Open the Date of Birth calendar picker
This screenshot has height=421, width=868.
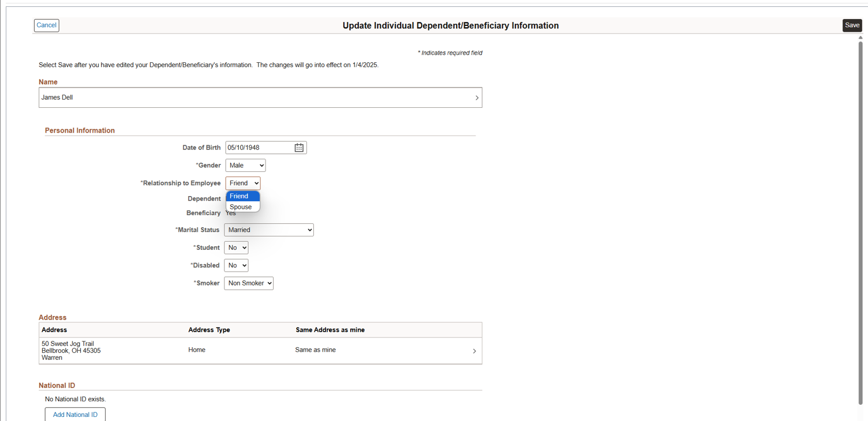click(x=299, y=148)
